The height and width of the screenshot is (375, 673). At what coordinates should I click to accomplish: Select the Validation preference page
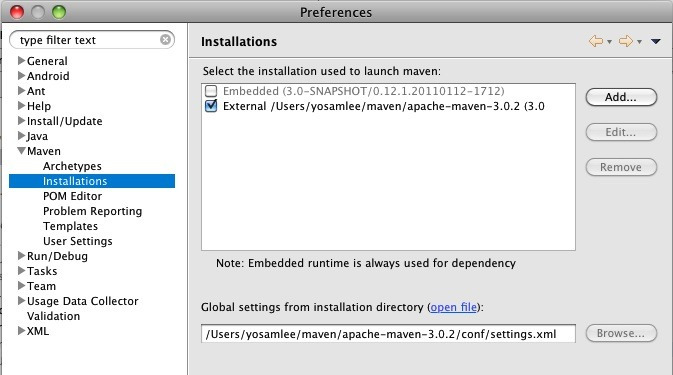pyautogui.click(x=53, y=316)
